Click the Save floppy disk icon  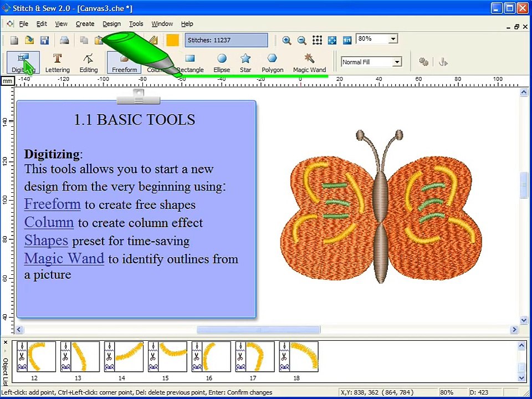pyautogui.click(x=44, y=40)
